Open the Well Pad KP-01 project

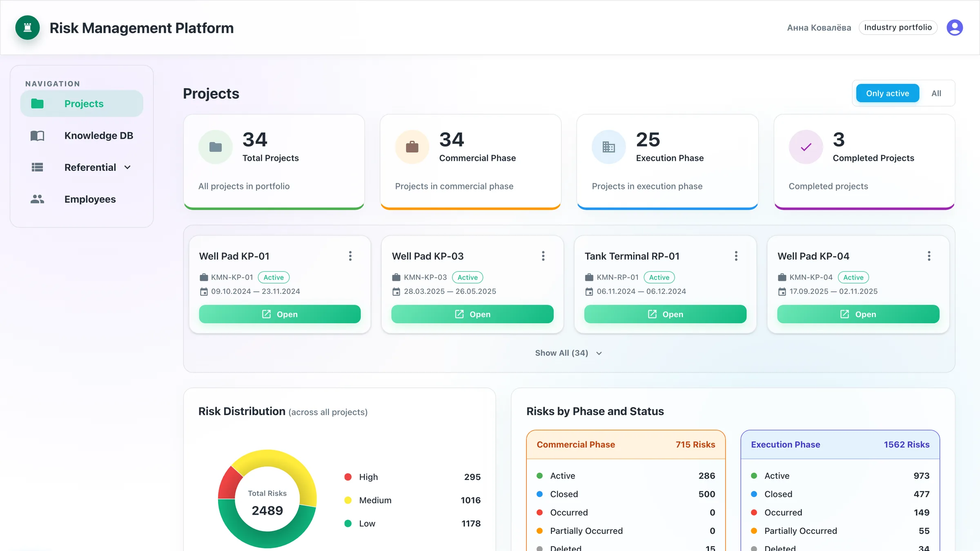tap(280, 314)
